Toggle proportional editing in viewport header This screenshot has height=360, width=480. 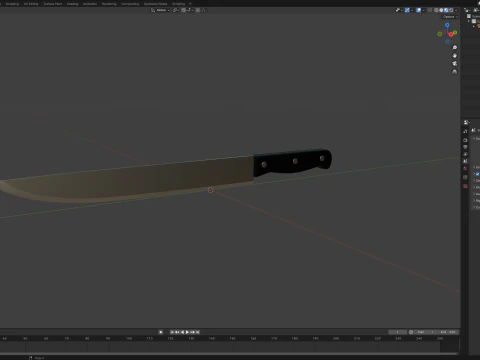pos(198,10)
